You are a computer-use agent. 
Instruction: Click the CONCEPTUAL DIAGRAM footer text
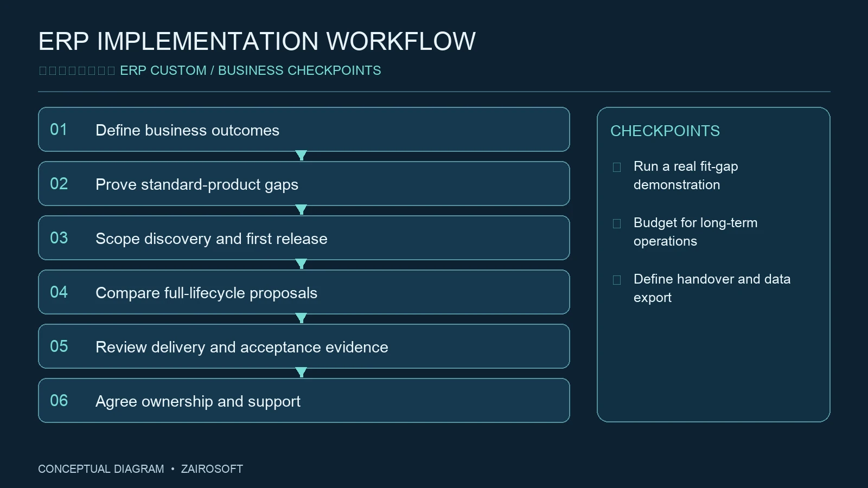101,469
